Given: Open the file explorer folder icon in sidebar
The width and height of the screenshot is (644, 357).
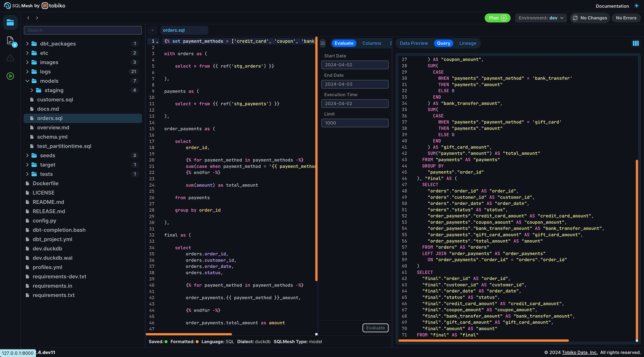Looking at the screenshot, I should (x=10, y=22).
